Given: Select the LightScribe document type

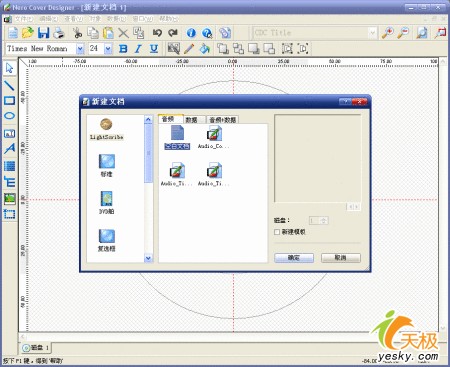Looking at the screenshot, I should 106,129.
